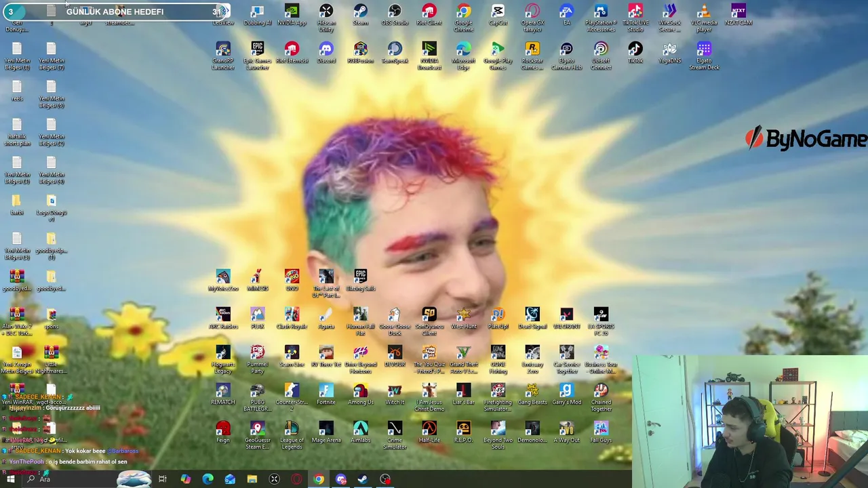Select the TeamSpeak desktop icon
The image size is (868, 488).
[395, 54]
